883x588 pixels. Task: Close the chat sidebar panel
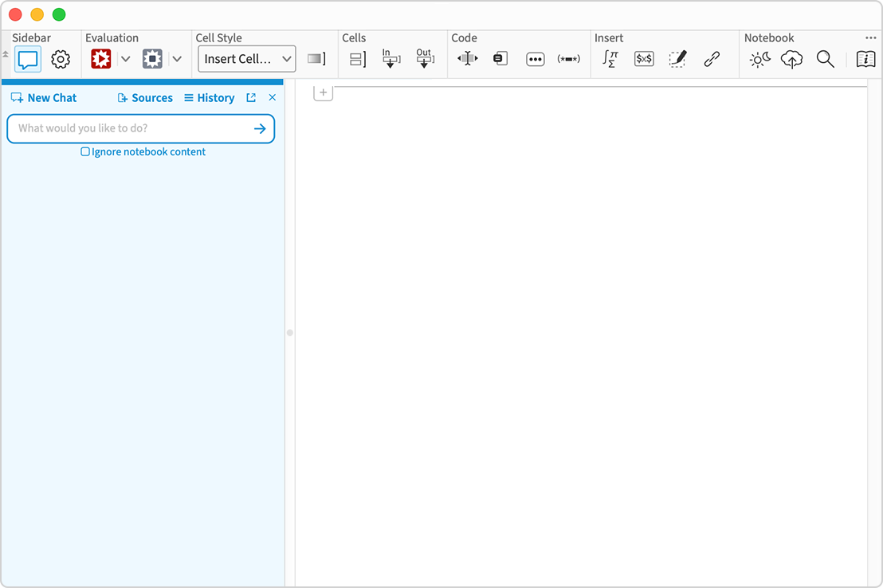[273, 97]
